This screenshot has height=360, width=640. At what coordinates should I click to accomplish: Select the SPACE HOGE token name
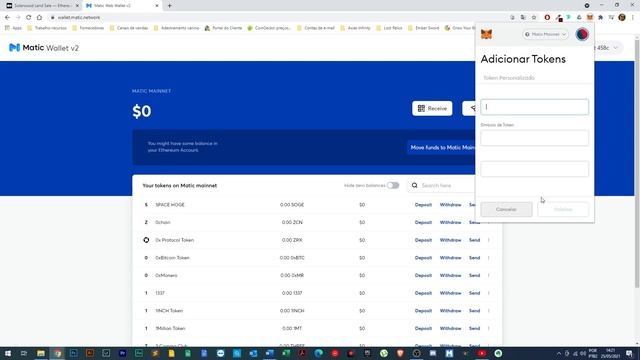[170, 204]
